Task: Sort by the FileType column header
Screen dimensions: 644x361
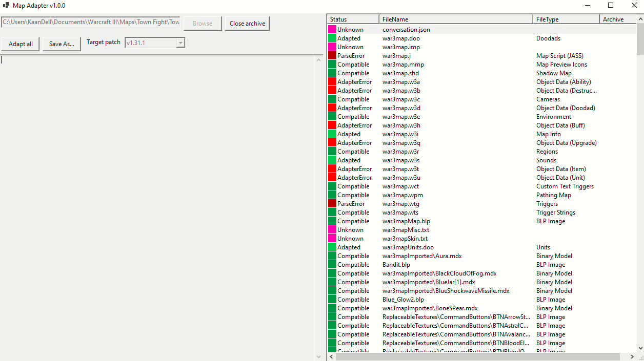Action: (566, 19)
